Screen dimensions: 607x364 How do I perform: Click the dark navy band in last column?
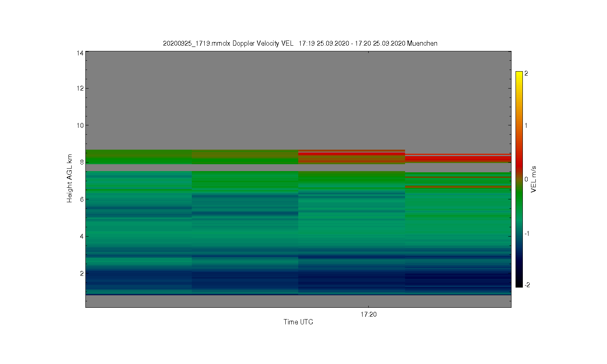[458, 279]
